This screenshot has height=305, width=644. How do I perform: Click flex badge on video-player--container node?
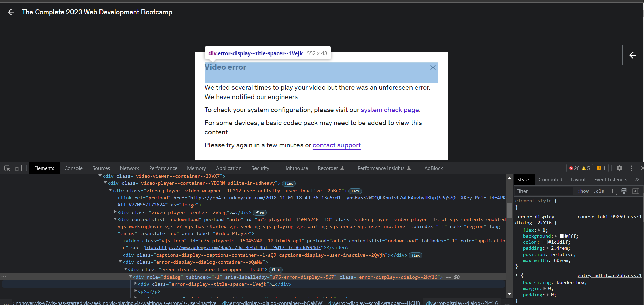tap(289, 183)
